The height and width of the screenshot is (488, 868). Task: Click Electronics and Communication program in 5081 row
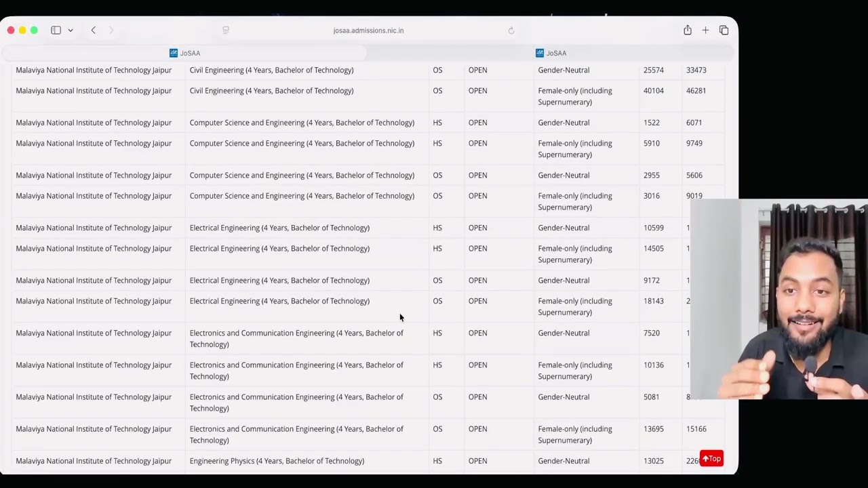[296, 403]
